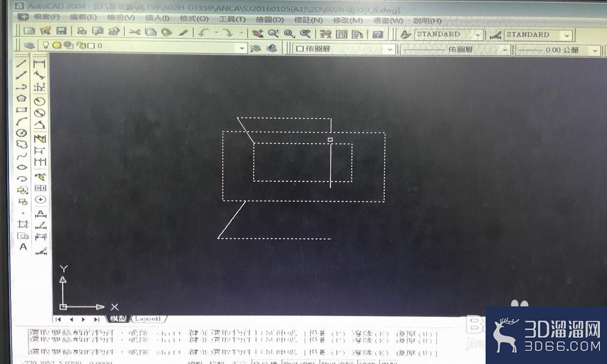Click the Cut scissors icon
Image resolution: width=607 pixels, height=364 pixels.
click(x=134, y=32)
